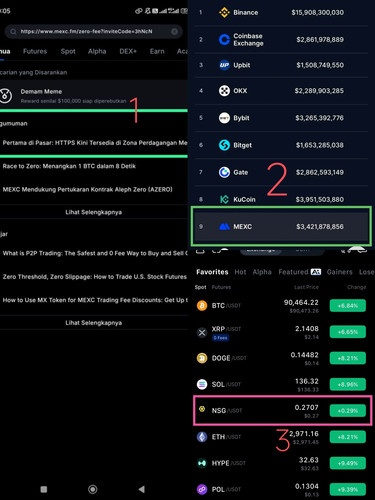Click ETH price 2,971.16

click(x=304, y=434)
